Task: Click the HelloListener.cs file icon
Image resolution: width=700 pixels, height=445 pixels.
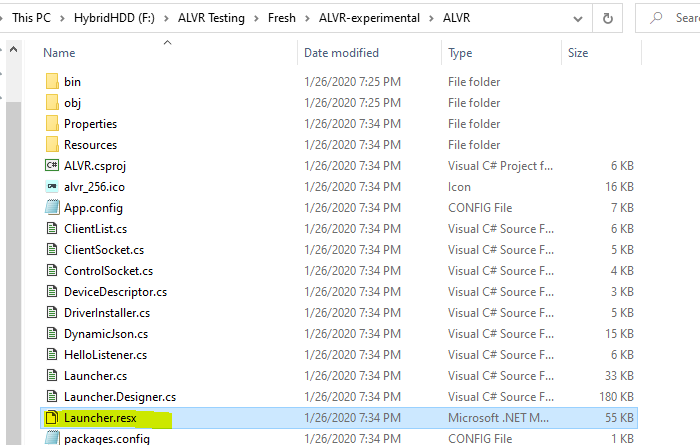Action: coord(52,354)
